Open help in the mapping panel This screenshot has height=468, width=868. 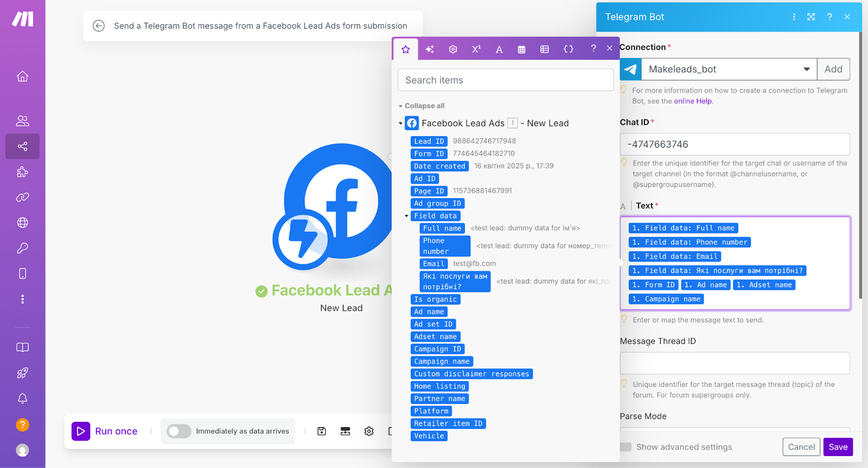pos(593,48)
